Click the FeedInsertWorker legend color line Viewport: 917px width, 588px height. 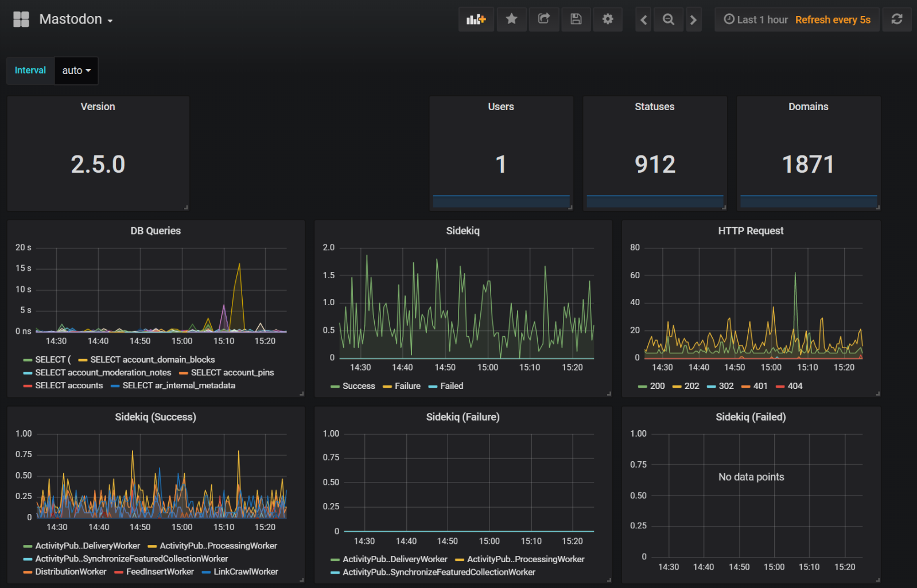click(x=119, y=572)
